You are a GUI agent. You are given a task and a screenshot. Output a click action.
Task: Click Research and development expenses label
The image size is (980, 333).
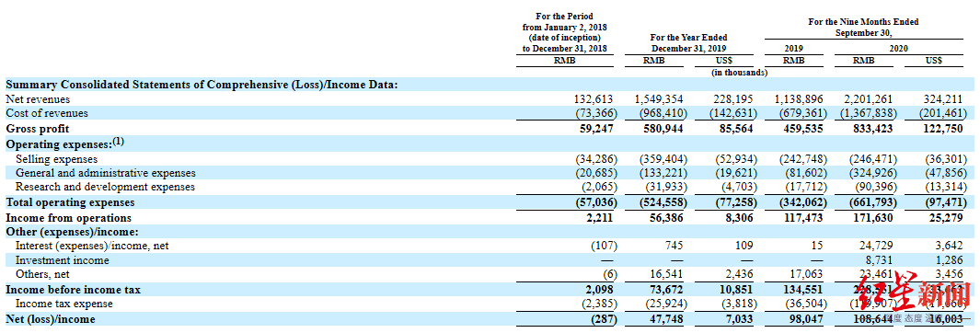[x=105, y=187]
